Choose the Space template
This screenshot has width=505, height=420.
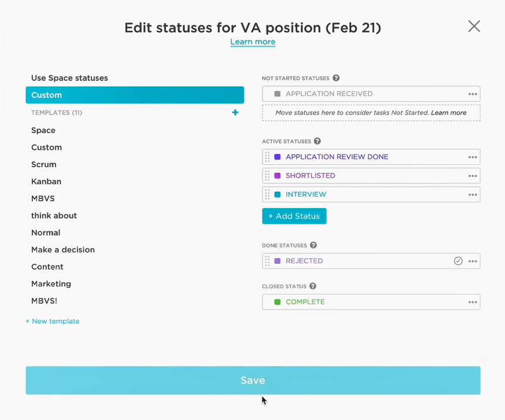pos(43,130)
